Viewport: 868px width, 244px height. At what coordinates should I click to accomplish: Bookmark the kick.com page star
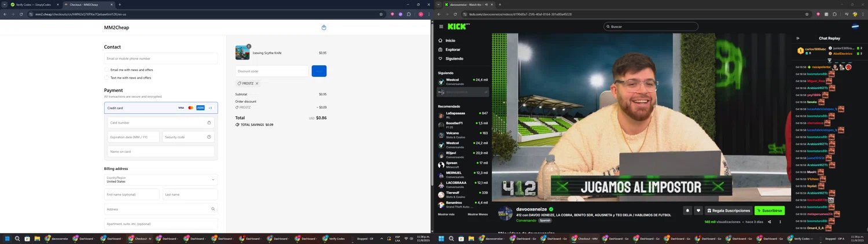pyautogui.click(x=807, y=14)
